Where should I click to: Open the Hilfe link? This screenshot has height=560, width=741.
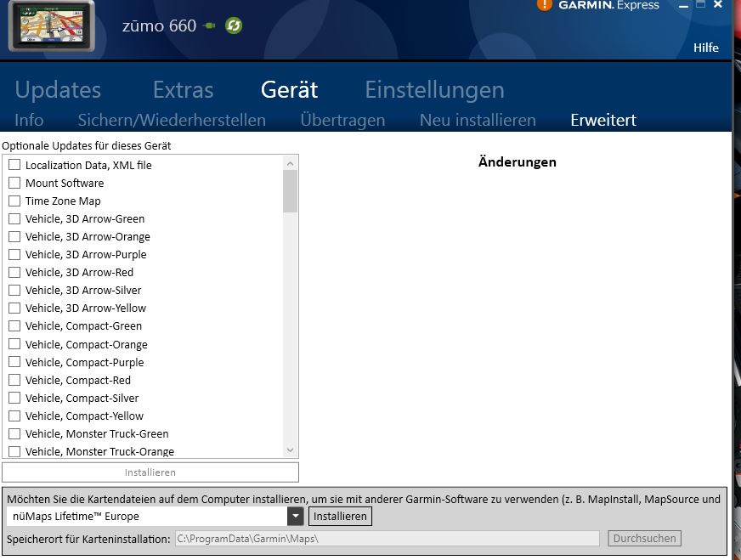(705, 48)
